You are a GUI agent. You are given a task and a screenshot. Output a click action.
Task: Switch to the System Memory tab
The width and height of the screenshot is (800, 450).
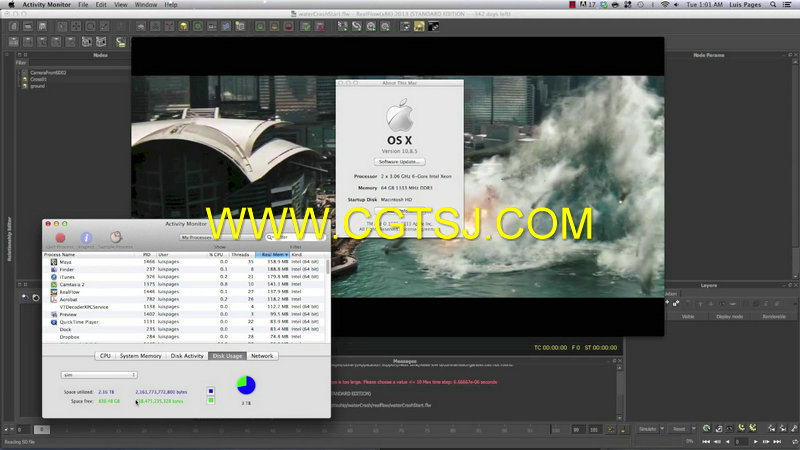click(140, 356)
